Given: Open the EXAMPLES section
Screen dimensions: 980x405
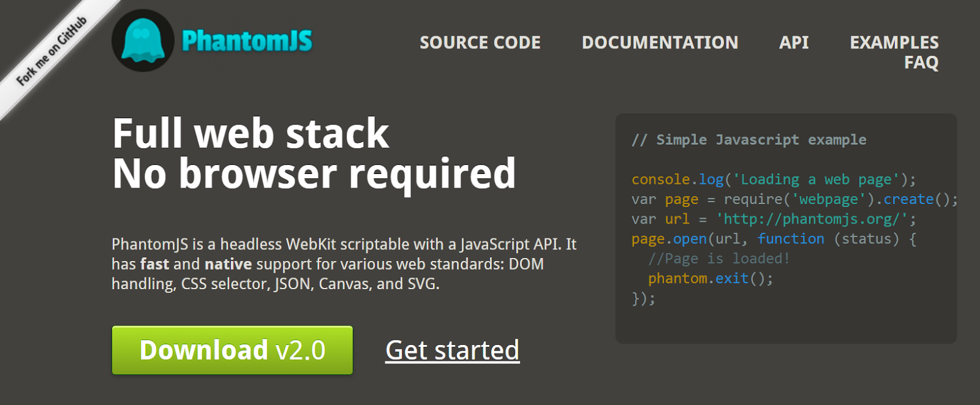Looking at the screenshot, I should (x=894, y=42).
